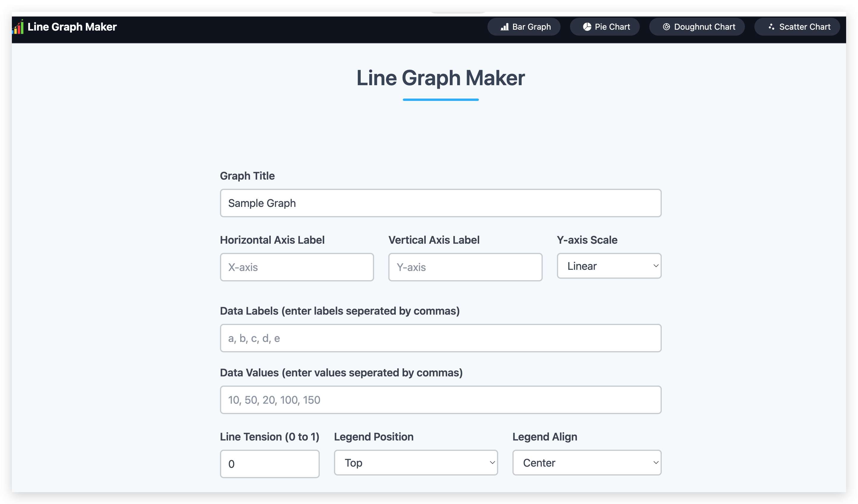858x504 pixels.
Task: Click the Data Labels input field
Action: click(440, 338)
